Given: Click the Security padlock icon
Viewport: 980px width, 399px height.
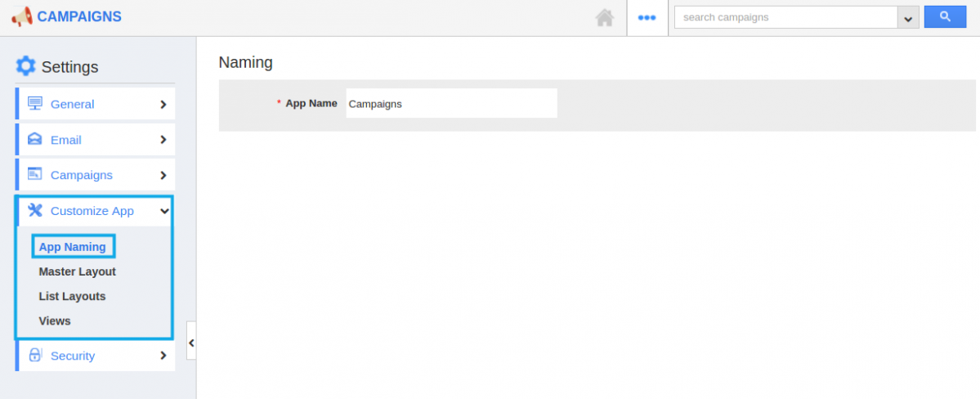Looking at the screenshot, I should click(34, 356).
